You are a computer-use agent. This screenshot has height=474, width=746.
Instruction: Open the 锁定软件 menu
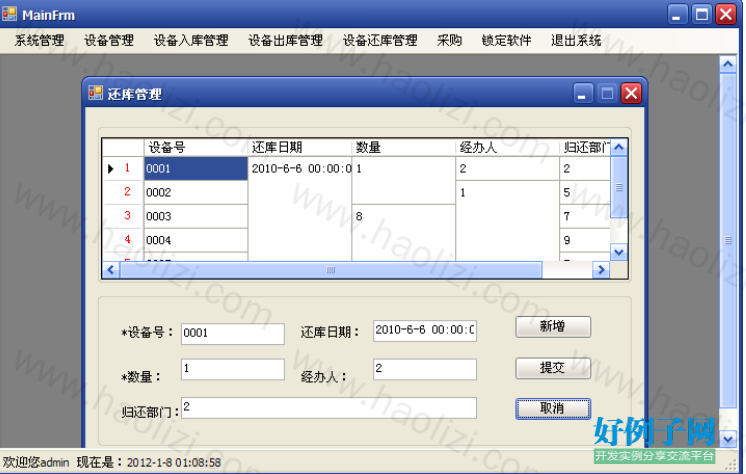[506, 40]
